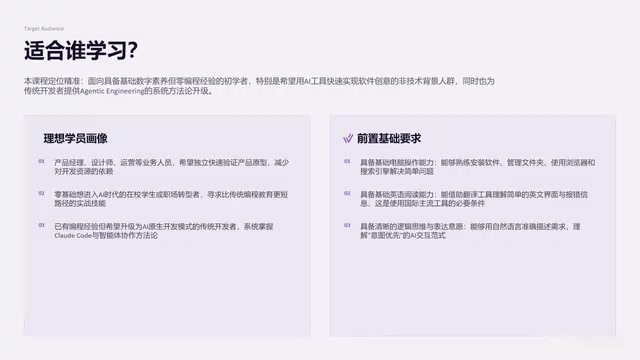Click the item about 零基础想进入AI时代

pos(171,199)
